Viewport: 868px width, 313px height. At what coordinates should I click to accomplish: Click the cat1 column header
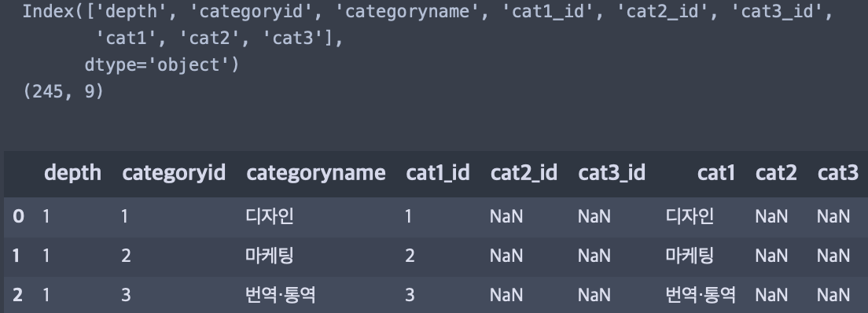(x=715, y=173)
